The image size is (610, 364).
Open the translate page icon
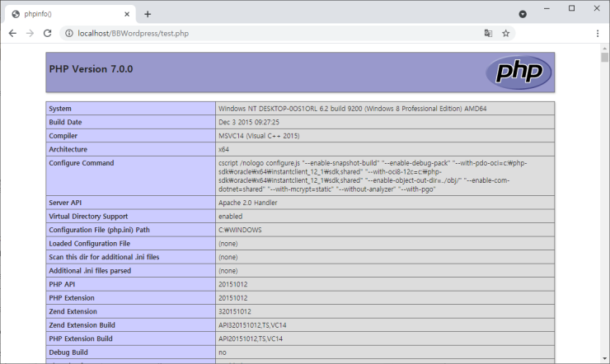click(488, 34)
